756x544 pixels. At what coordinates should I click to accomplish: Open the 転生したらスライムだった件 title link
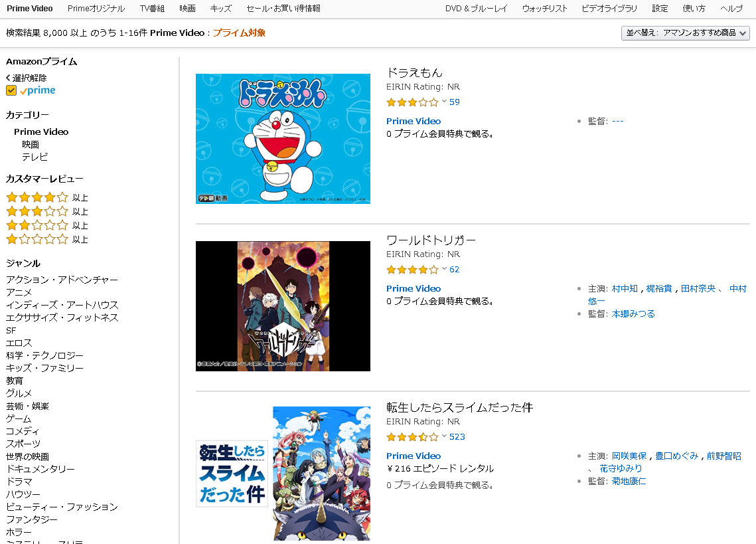click(x=459, y=407)
